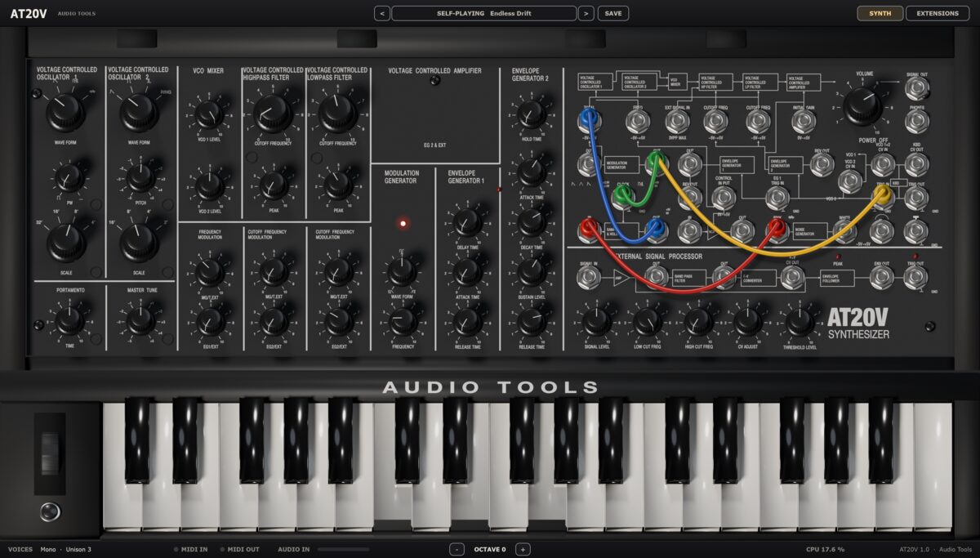Switch to the SYNTH tab
The width and height of the screenshot is (980, 558).
point(880,13)
